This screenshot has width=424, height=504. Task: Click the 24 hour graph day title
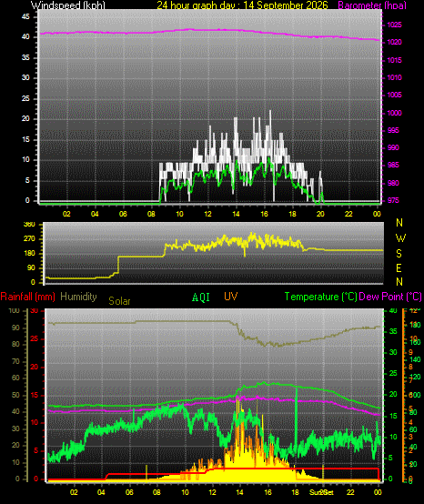click(x=242, y=5)
